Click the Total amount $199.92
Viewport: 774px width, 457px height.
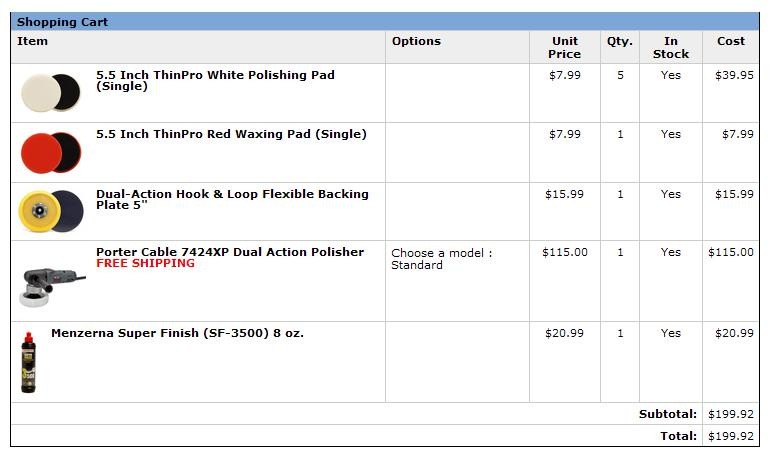pos(731,436)
